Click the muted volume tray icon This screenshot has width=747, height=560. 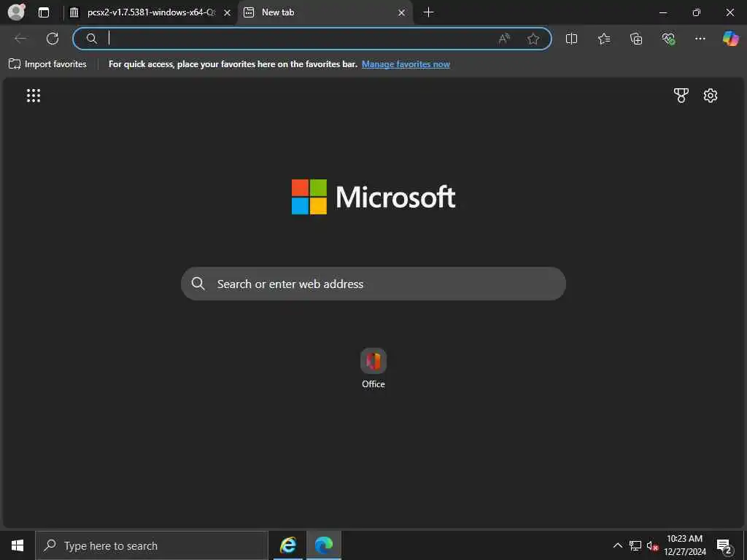pos(652,545)
